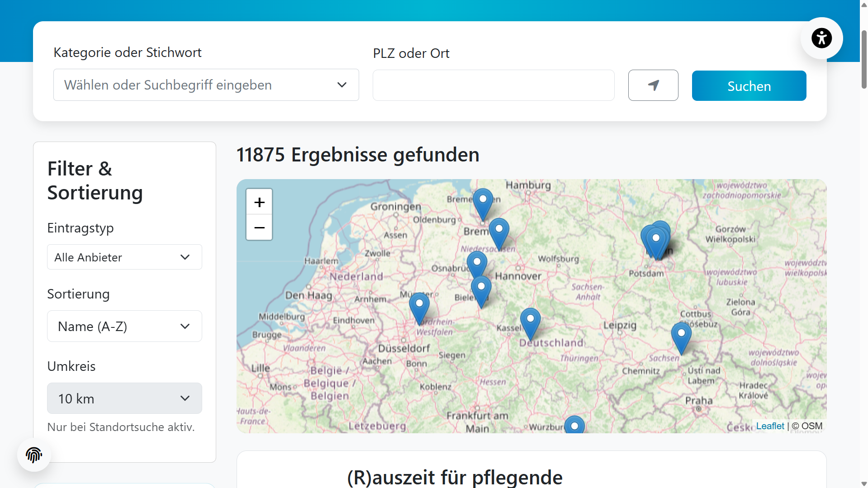Viewport: 868px width, 488px height.
Task: Expand the Umkreis 10 km dropdown
Action: 124,398
